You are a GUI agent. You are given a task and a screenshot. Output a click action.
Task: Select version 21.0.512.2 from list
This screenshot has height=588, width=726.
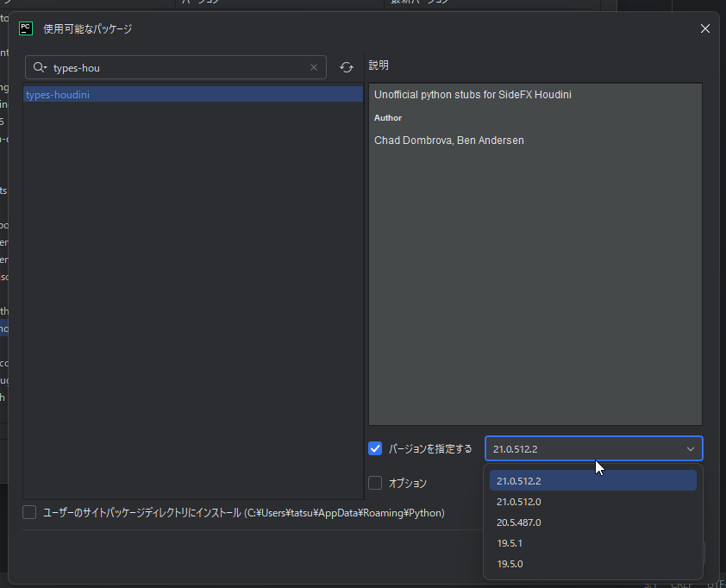pyautogui.click(x=593, y=480)
